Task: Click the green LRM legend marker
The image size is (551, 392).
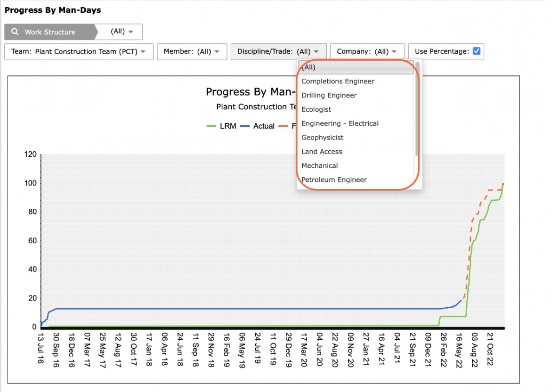Action: point(211,126)
